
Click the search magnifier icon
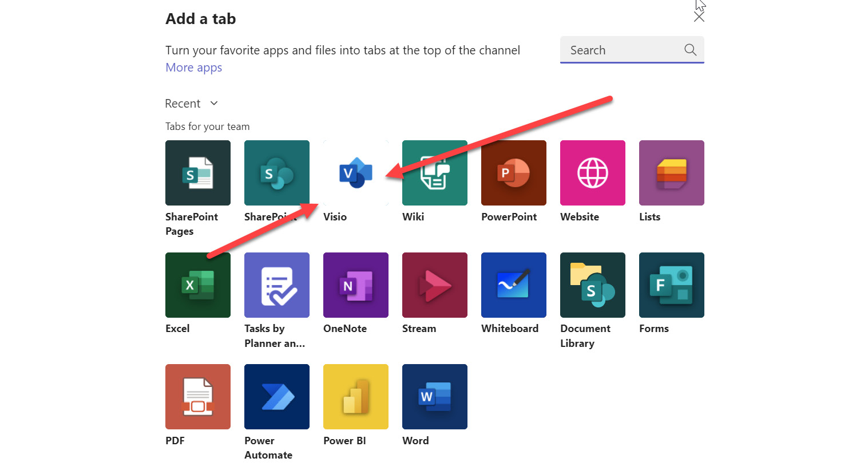tap(691, 50)
